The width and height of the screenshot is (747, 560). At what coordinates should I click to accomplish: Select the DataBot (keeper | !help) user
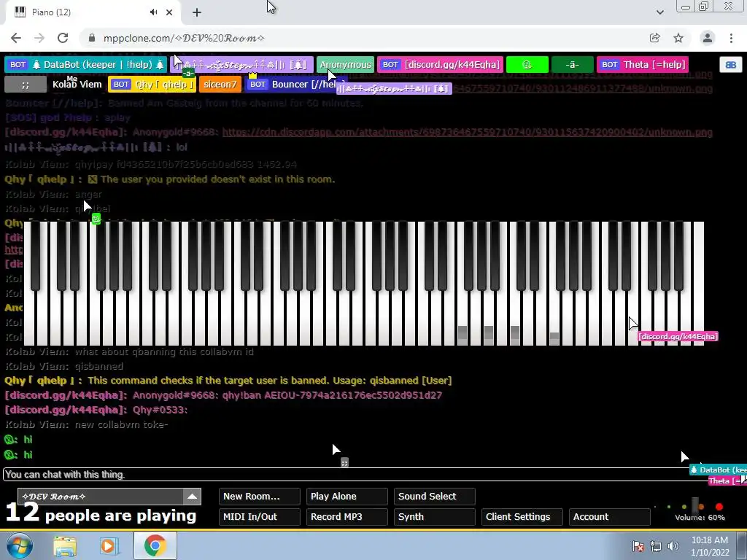pyautogui.click(x=86, y=65)
